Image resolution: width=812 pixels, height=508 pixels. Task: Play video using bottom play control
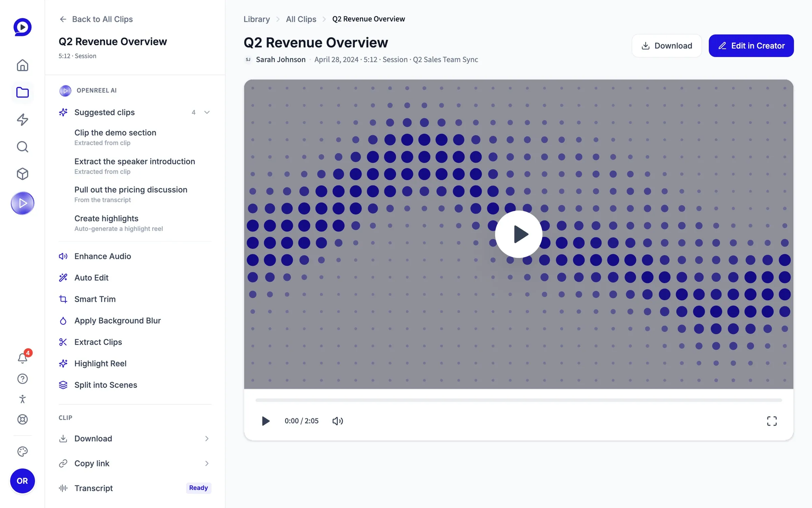point(266,421)
